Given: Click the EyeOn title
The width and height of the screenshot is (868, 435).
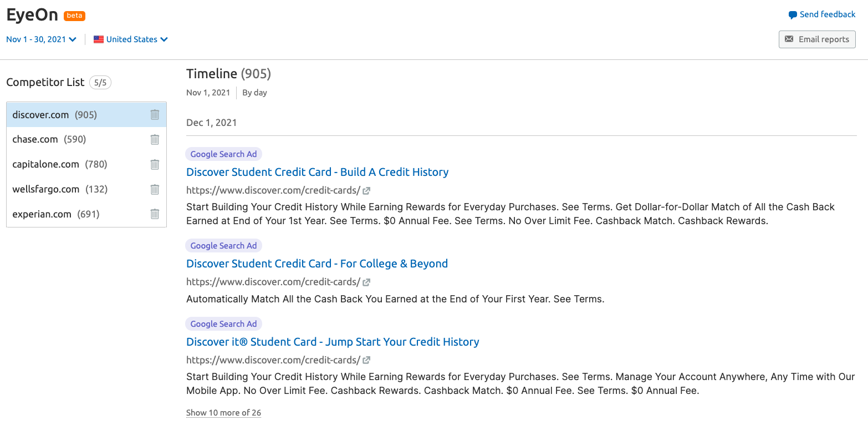Looking at the screenshot, I should (x=32, y=15).
